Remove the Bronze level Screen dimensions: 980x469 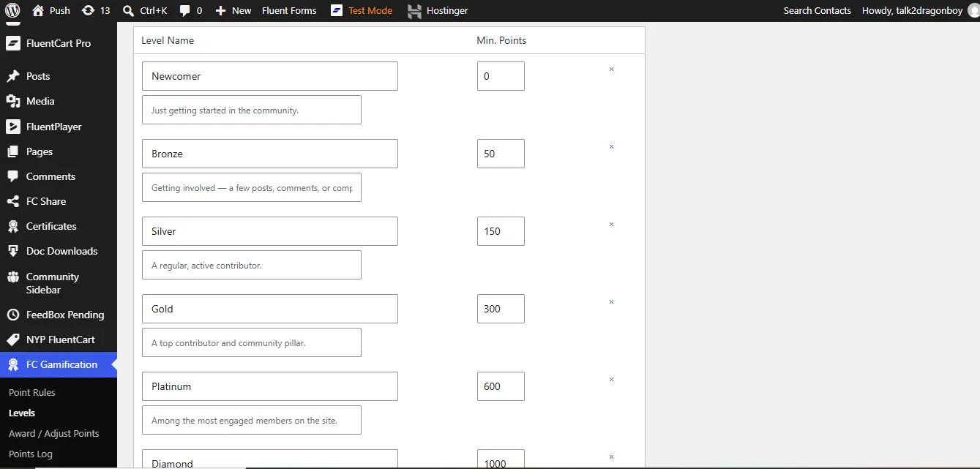(x=611, y=146)
